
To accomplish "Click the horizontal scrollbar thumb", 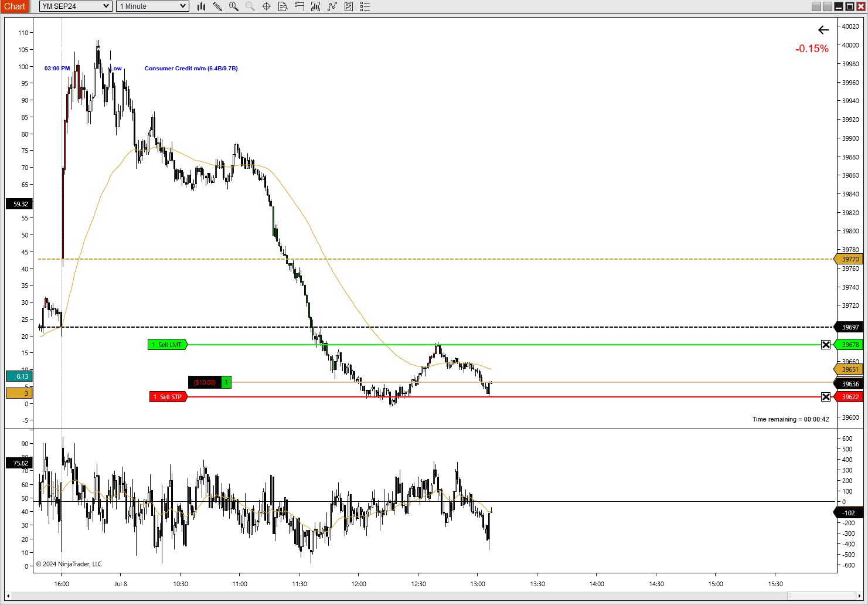I will pyautogui.click(x=821, y=596).
